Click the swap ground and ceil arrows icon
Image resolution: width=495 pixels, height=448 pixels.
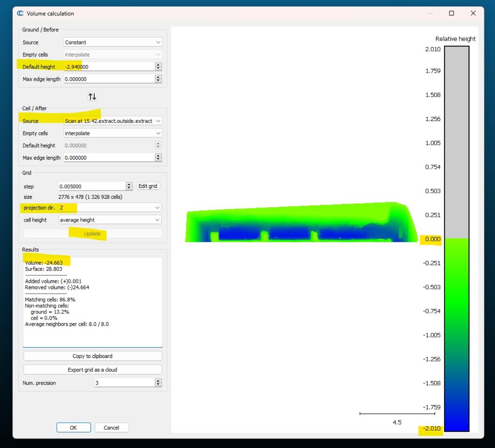(x=92, y=97)
